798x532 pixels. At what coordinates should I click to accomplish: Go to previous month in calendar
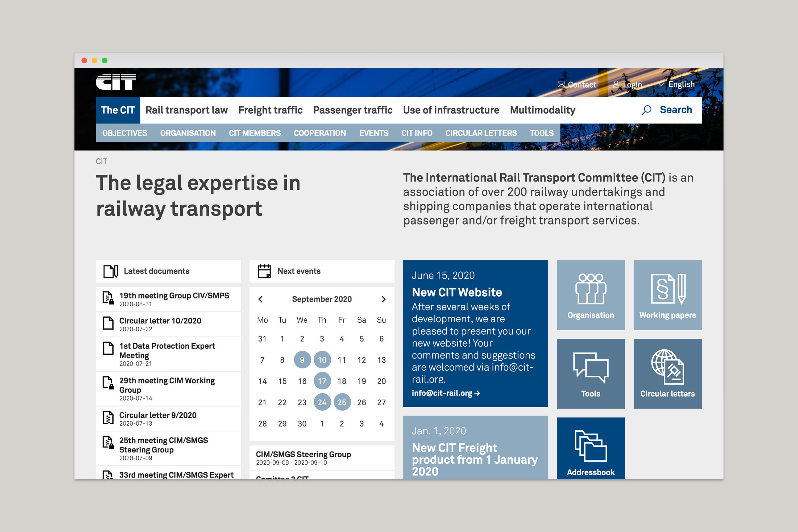[x=260, y=299]
